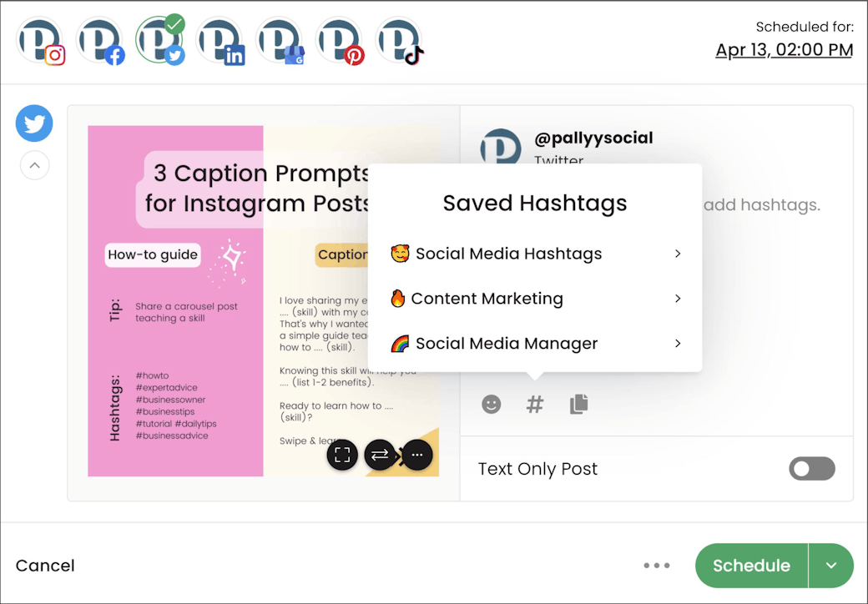Select the Instagram account avatar
This screenshot has width=868, height=604.
(x=40, y=41)
